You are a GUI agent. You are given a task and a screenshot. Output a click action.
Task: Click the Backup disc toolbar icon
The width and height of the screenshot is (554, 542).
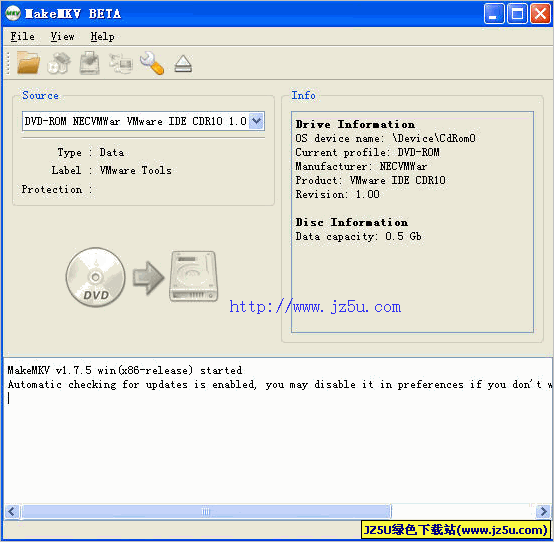[x=89, y=63]
